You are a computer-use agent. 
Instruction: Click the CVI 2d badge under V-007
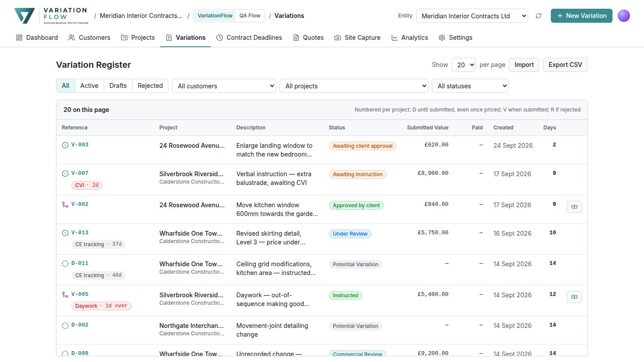[87, 185]
